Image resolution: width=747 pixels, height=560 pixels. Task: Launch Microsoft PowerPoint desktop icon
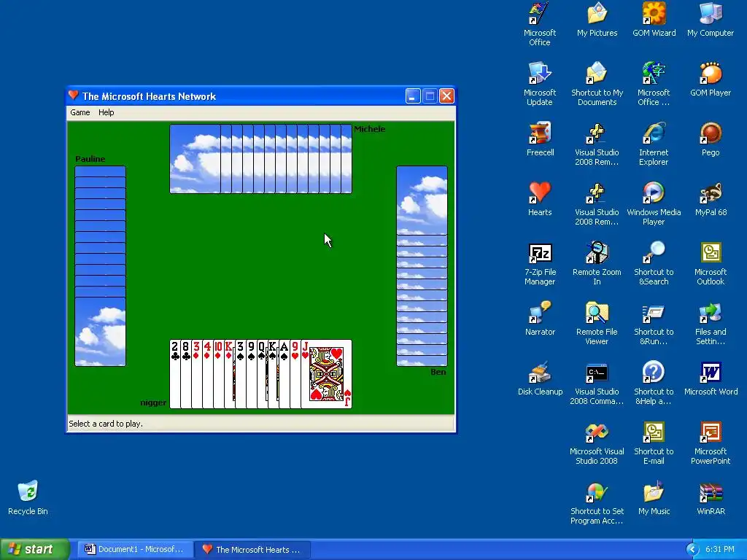tap(711, 443)
